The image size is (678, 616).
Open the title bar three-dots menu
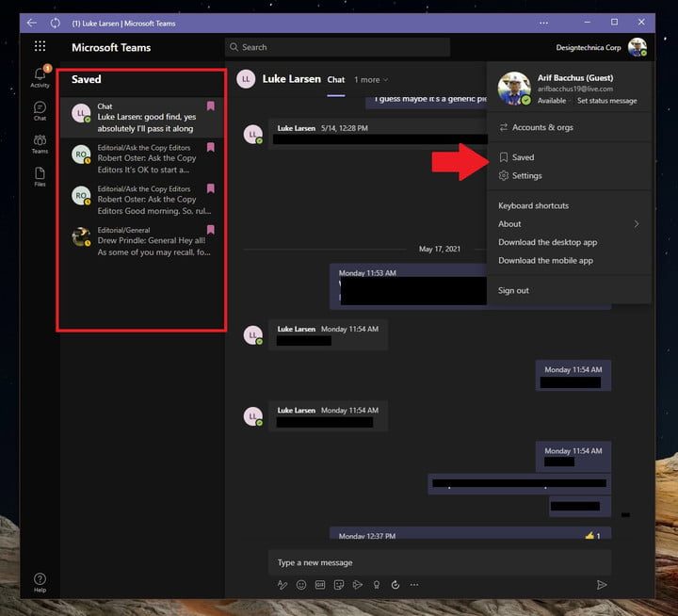coord(543,23)
